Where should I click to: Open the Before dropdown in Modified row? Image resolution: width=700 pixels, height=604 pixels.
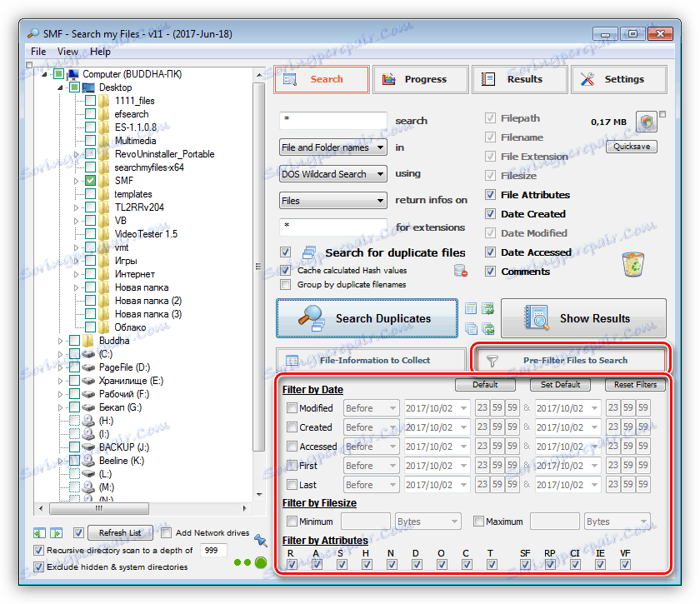pos(371,408)
